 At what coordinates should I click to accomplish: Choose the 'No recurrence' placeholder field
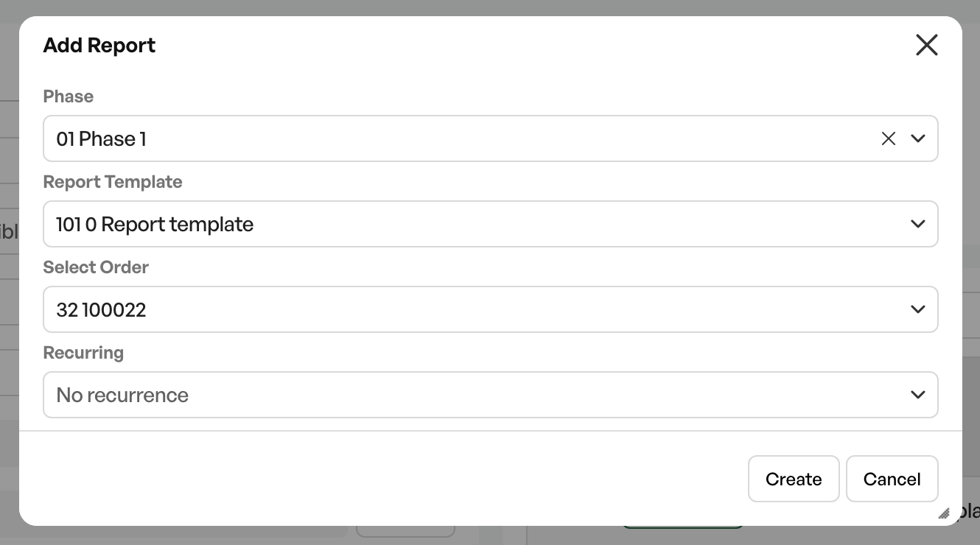491,395
